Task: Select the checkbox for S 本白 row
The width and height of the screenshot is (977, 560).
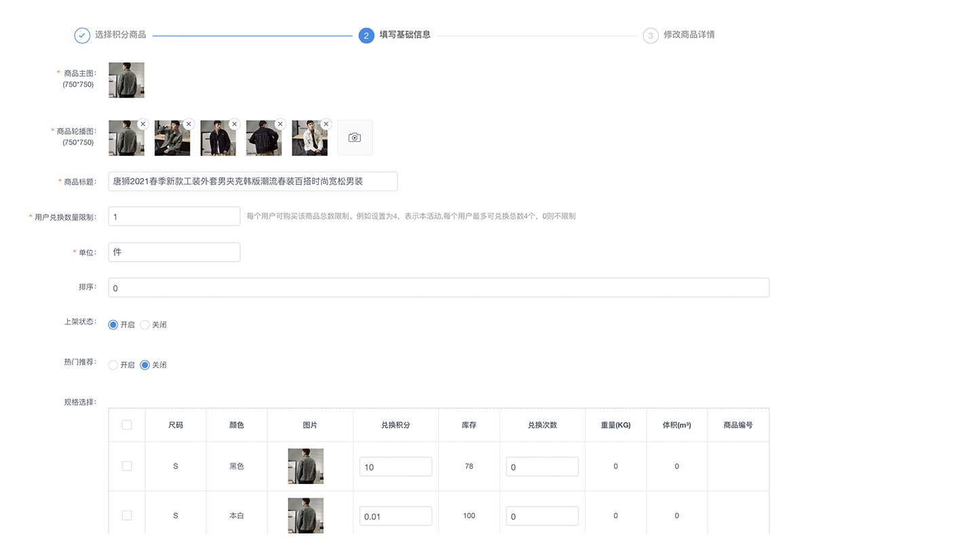Action: coord(127,516)
